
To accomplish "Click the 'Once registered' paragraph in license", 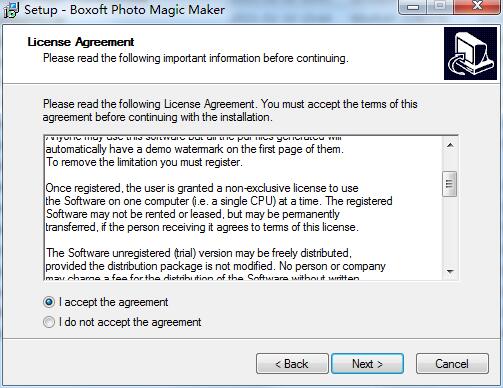I will 219,207.
